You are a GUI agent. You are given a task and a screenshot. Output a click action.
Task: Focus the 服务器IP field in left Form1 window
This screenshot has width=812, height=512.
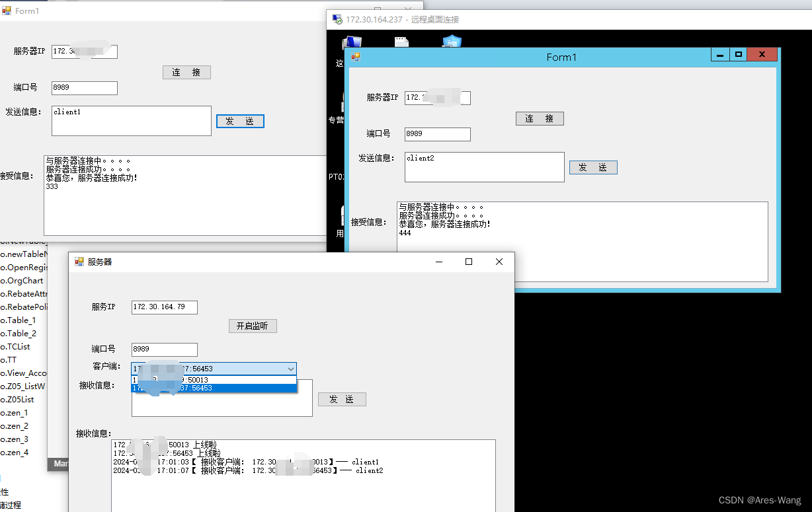coord(85,51)
